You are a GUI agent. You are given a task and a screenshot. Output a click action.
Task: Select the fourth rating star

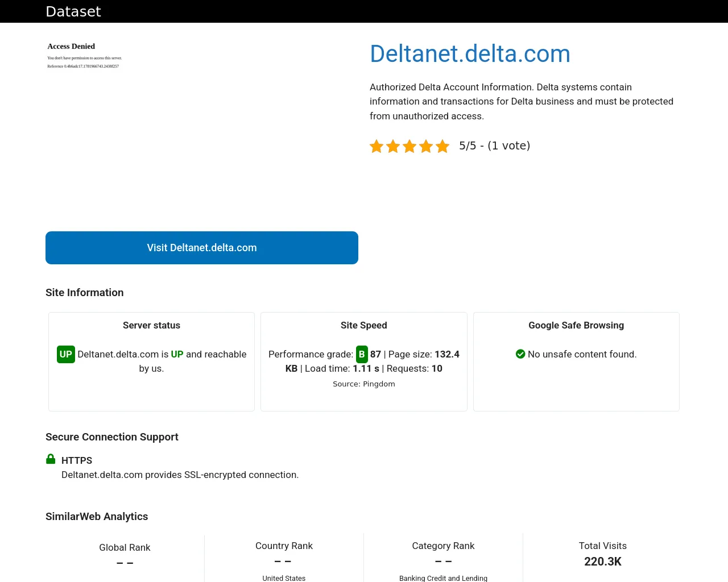pyautogui.click(x=426, y=147)
